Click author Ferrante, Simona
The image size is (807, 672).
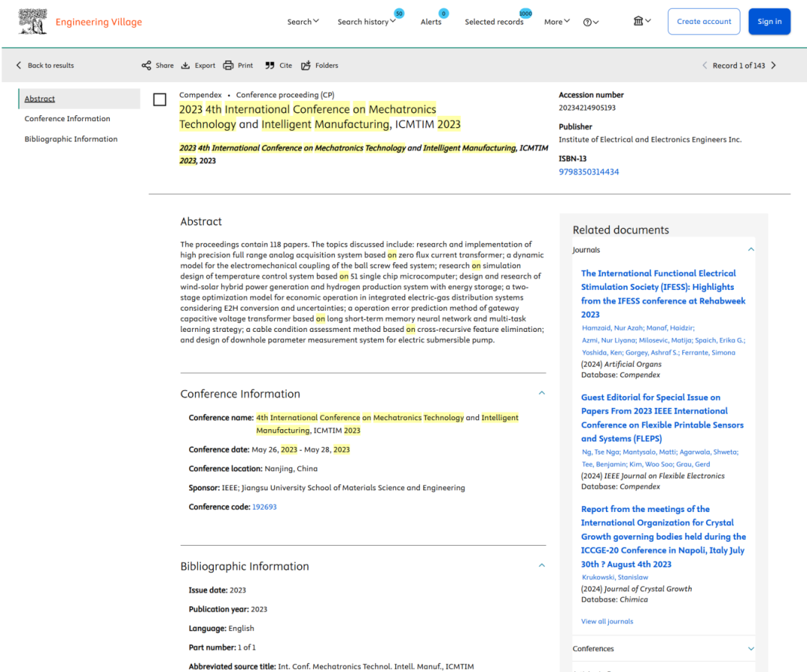708,353
